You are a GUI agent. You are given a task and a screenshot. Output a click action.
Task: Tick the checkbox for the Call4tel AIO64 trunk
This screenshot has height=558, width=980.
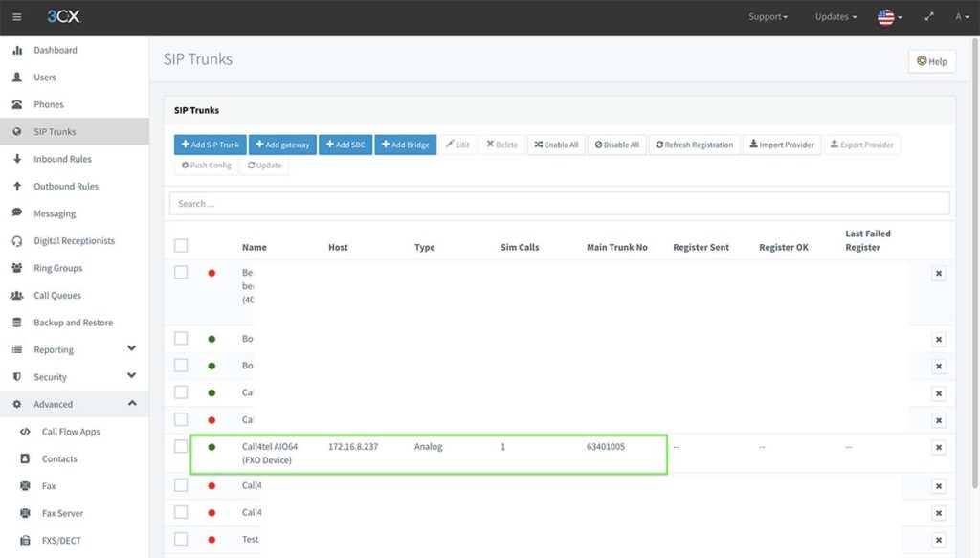point(181,446)
